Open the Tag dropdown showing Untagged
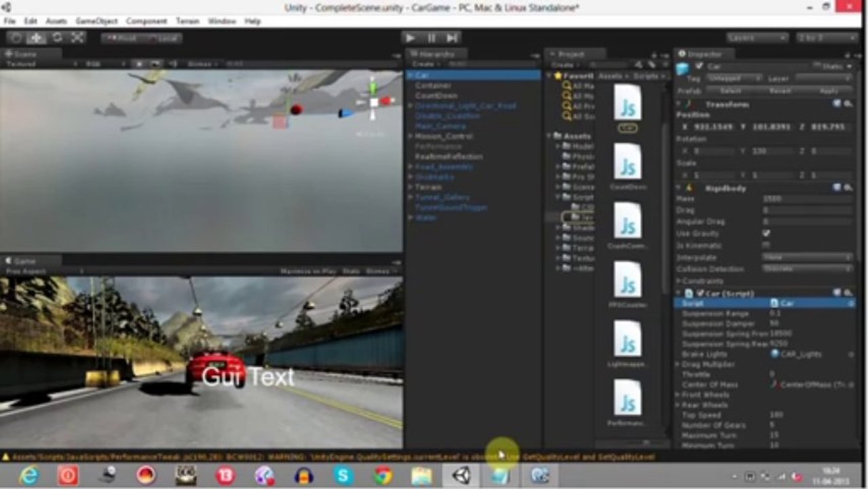The height and width of the screenshot is (489, 868). click(x=734, y=79)
